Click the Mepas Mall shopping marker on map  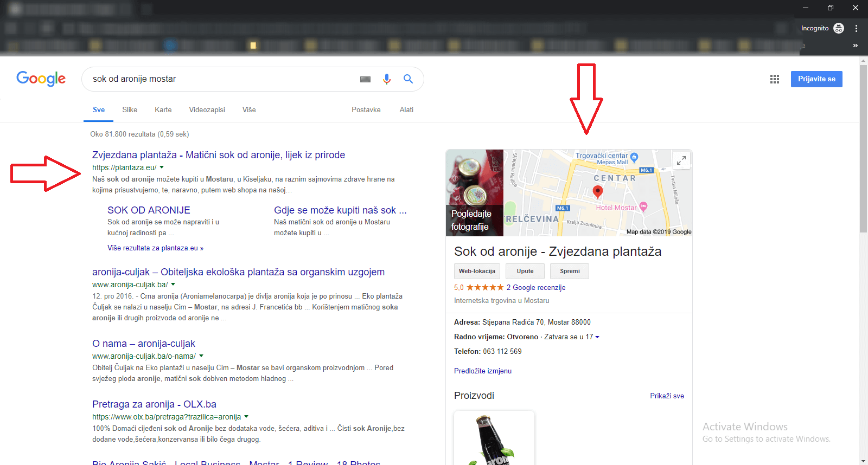click(x=634, y=158)
